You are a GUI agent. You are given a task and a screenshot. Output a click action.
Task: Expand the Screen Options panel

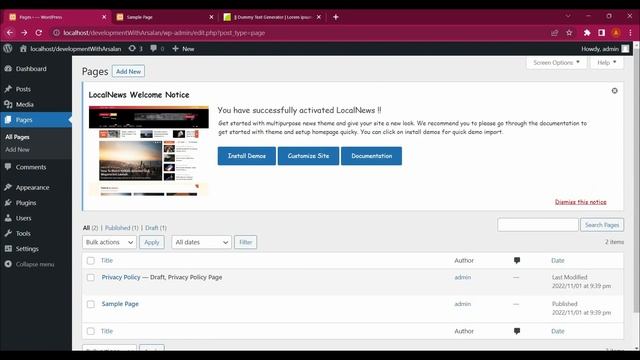pos(556,62)
